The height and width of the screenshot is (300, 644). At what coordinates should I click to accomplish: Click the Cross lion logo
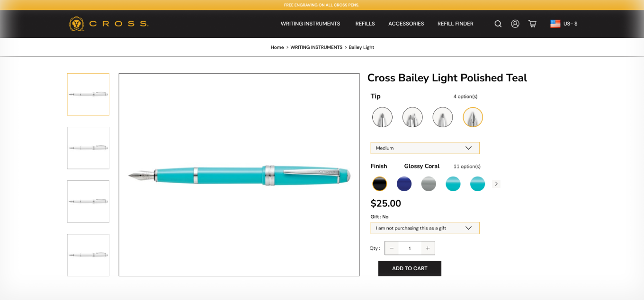tap(76, 24)
